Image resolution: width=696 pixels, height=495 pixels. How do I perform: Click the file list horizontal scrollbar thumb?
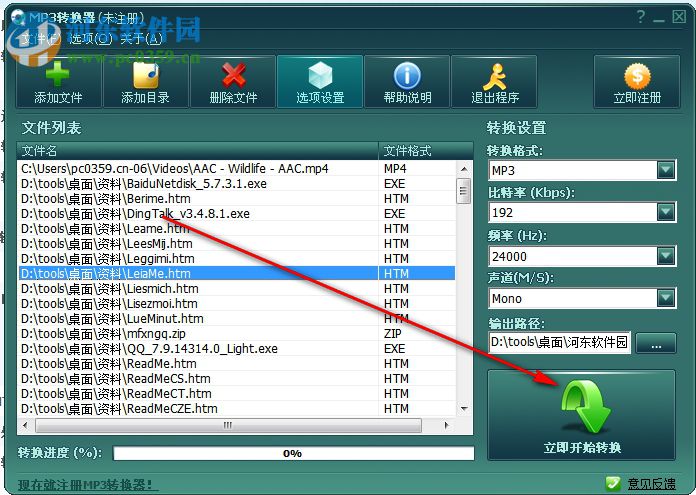tap(228, 425)
